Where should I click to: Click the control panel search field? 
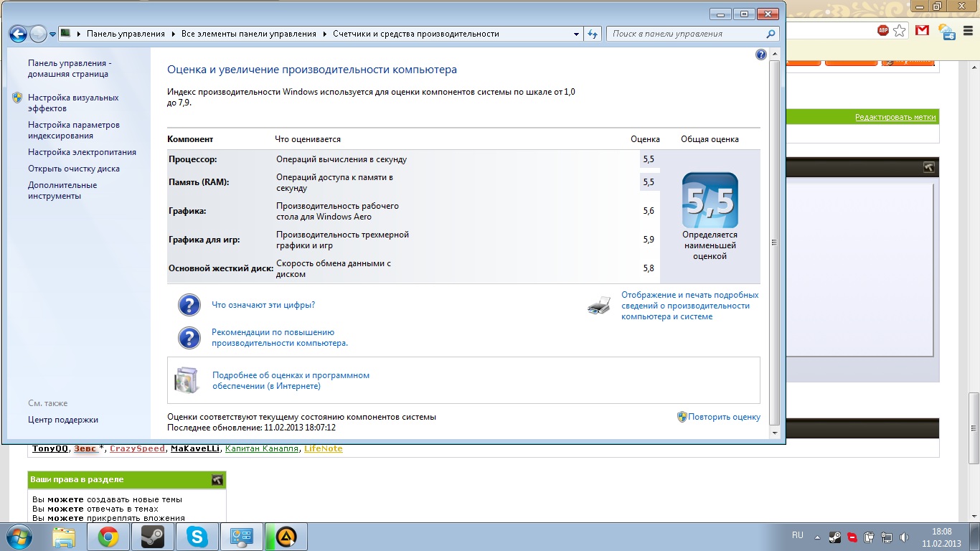pos(687,34)
